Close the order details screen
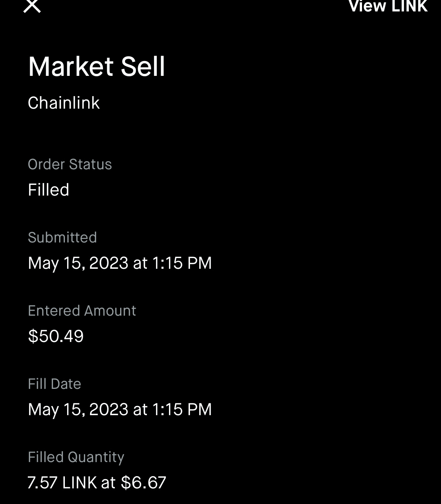The image size is (441, 504). pyautogui.click(x=32, y=6)
